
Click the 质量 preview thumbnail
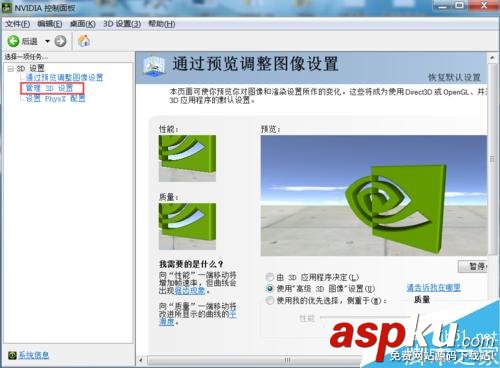point(187,226)
